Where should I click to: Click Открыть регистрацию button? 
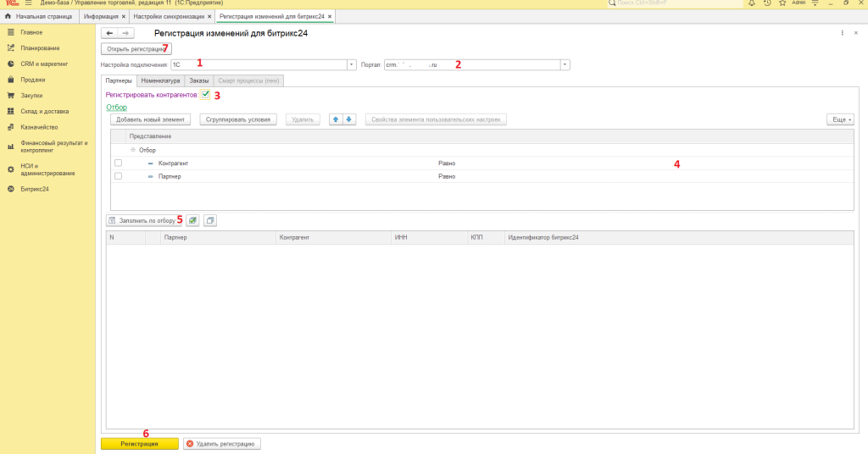136,49
